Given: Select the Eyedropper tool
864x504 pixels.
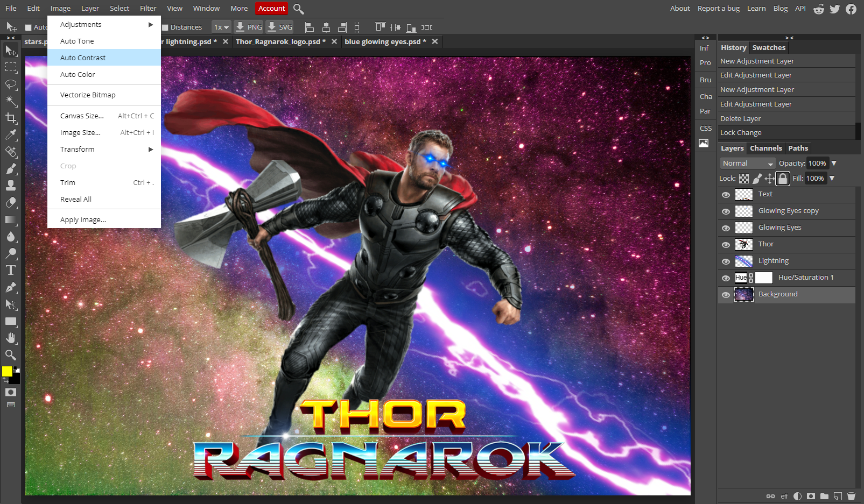Looking at the screenshot, I should point(11,135).
